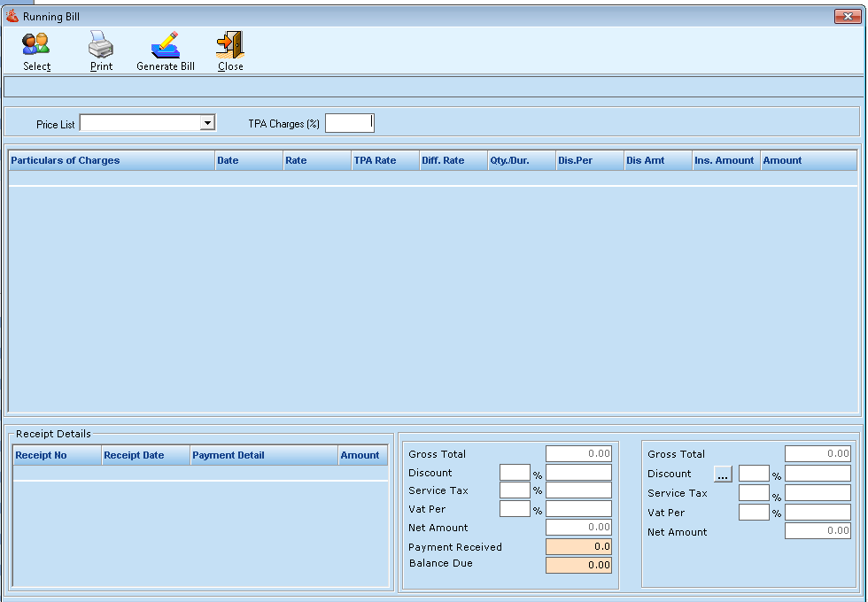Click the Print icon in toolbar
The height and width of the screenshot is (602, 868).
click(101, 45)
